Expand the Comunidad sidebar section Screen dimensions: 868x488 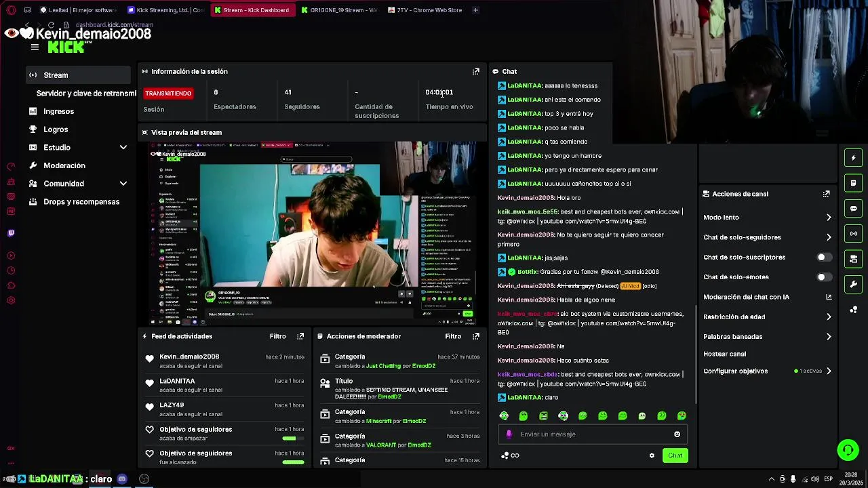(x=123, y=184)
